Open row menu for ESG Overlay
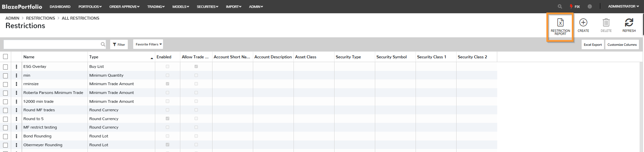Image resolution: width=644 pixels, height=152 pixels. click(x=16, y=66)
